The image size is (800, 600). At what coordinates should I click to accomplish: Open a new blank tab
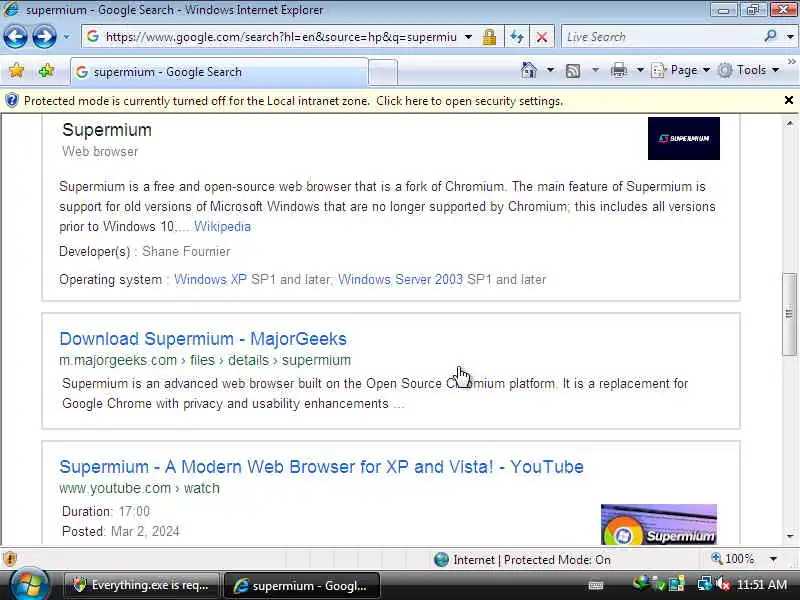coord(383,72)
